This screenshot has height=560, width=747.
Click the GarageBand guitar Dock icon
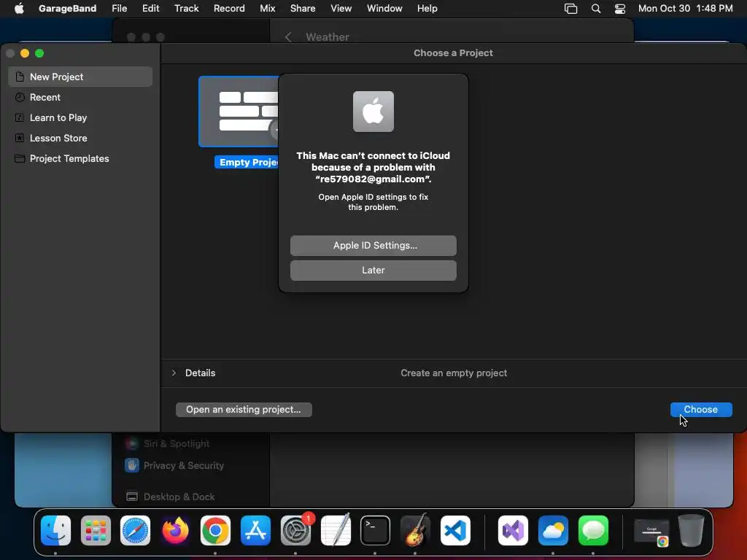coord(415,530)
